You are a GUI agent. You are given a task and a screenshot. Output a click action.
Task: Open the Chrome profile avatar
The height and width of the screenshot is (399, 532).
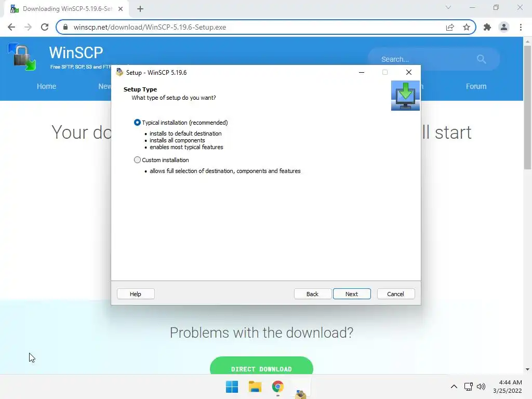[504, 27]
